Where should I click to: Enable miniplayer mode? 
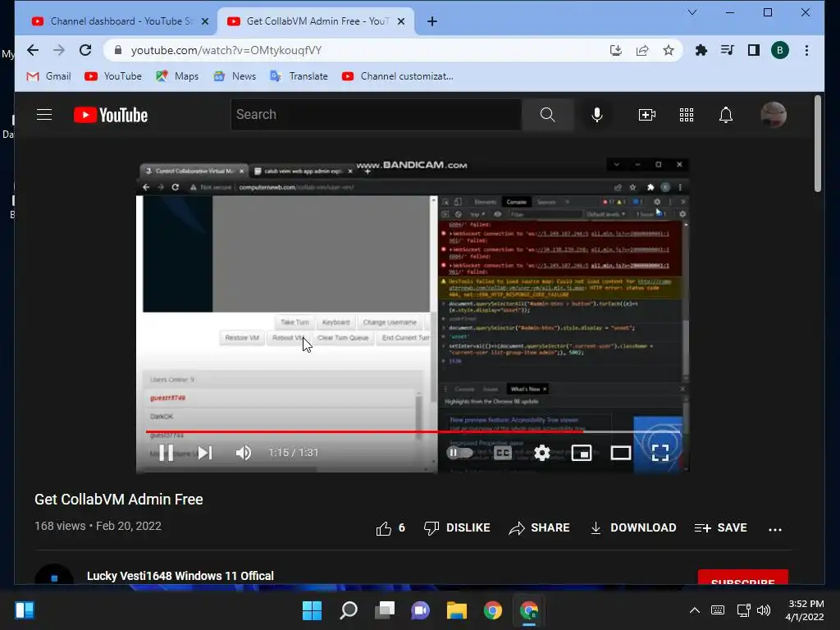582,453
